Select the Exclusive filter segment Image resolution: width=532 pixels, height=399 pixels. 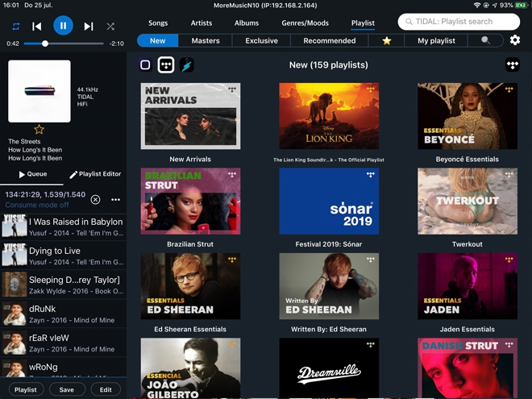coord(261,41)
